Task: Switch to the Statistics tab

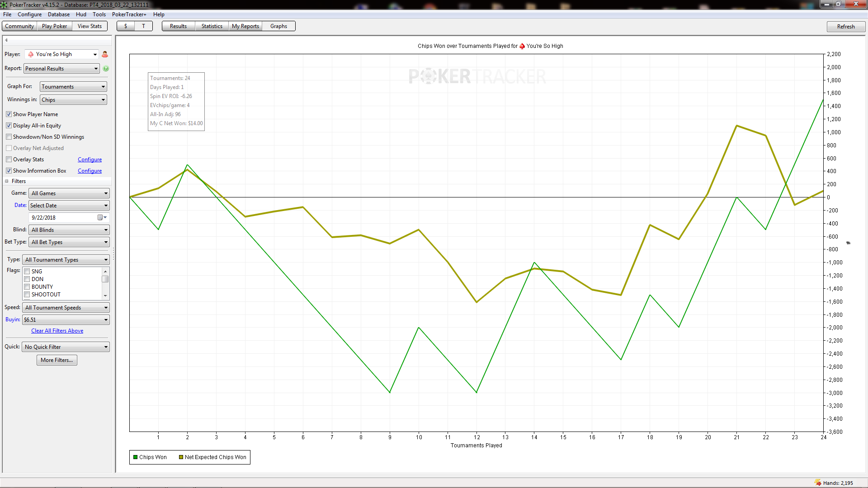Action: point(212,26)
